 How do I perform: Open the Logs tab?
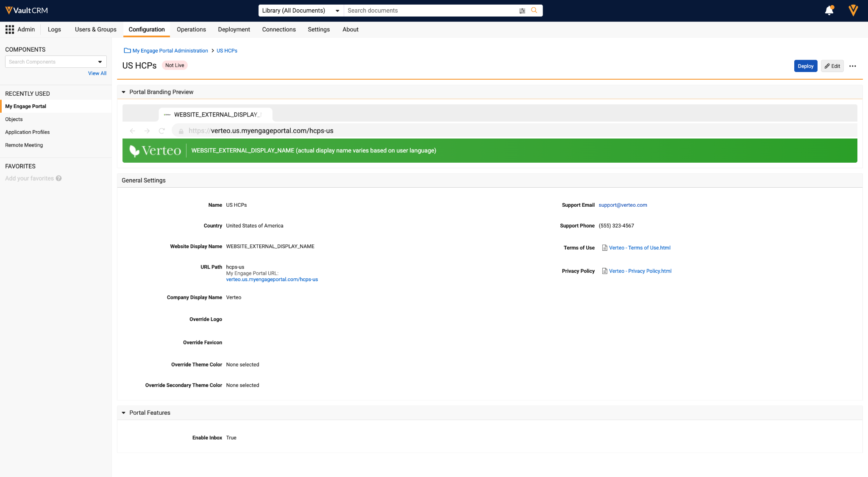pos(54,29)
